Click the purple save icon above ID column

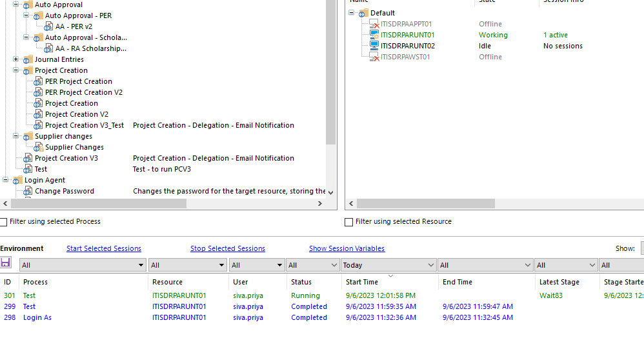pos(6,263)
